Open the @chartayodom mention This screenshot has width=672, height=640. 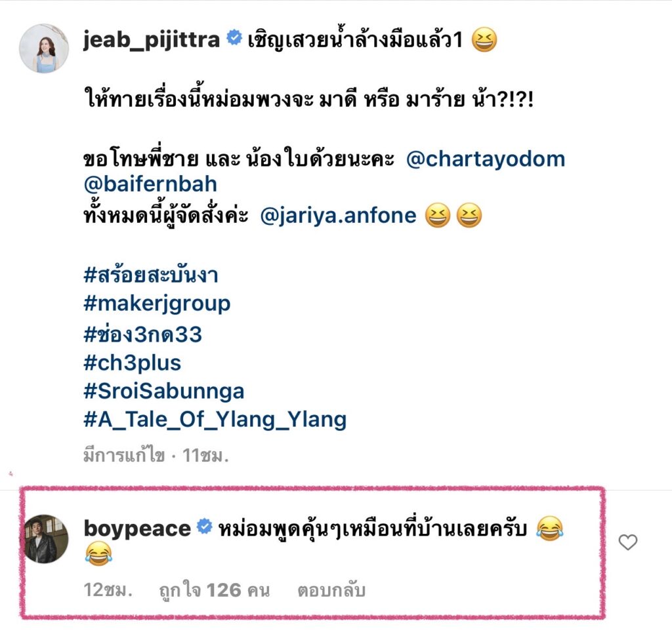click(486, 159)
